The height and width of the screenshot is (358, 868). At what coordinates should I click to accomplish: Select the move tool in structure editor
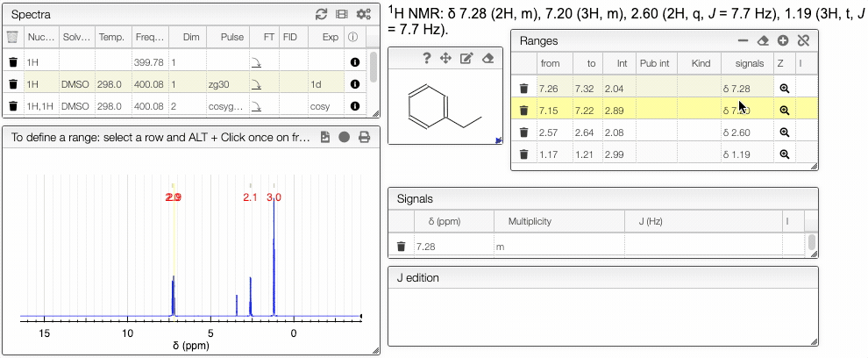(x=445, y=58)
